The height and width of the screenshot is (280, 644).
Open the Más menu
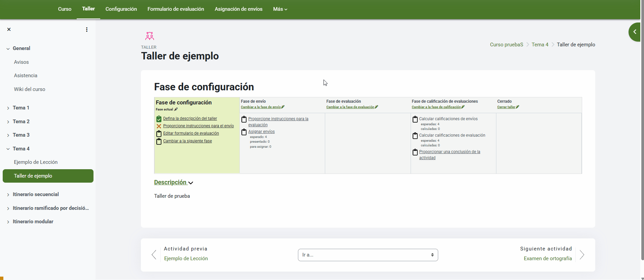coord(280,9)
